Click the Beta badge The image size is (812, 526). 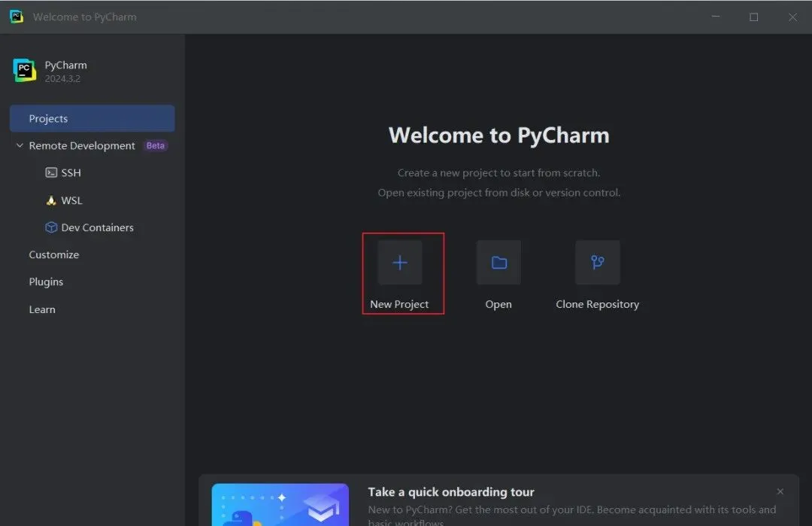[x=156, y=146]
